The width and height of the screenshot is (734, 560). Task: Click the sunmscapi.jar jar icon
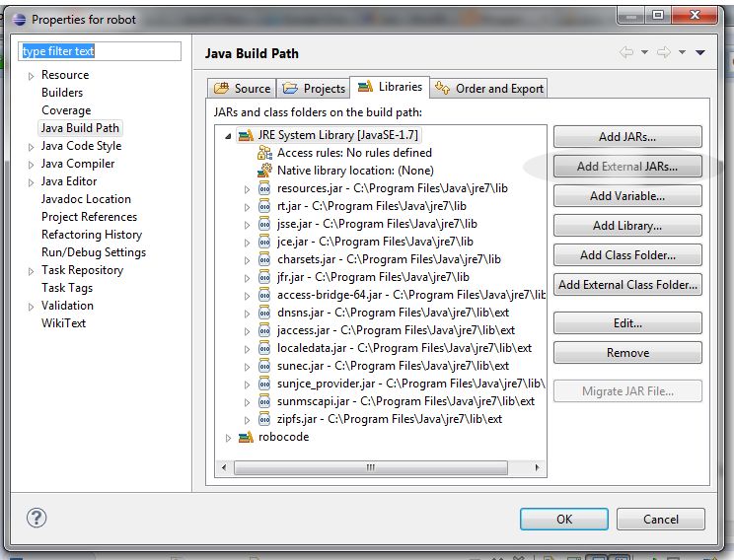point(264,401)
